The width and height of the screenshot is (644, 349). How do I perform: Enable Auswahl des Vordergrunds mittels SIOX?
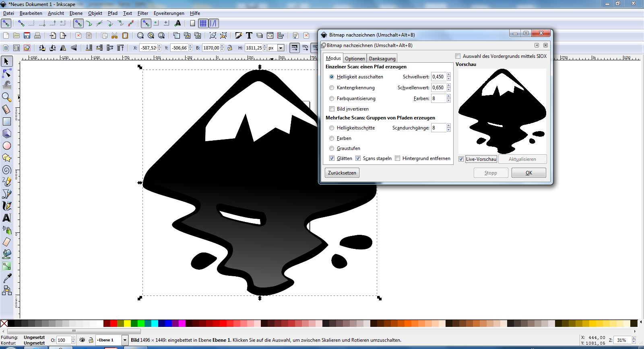click(x=458, y=56)
